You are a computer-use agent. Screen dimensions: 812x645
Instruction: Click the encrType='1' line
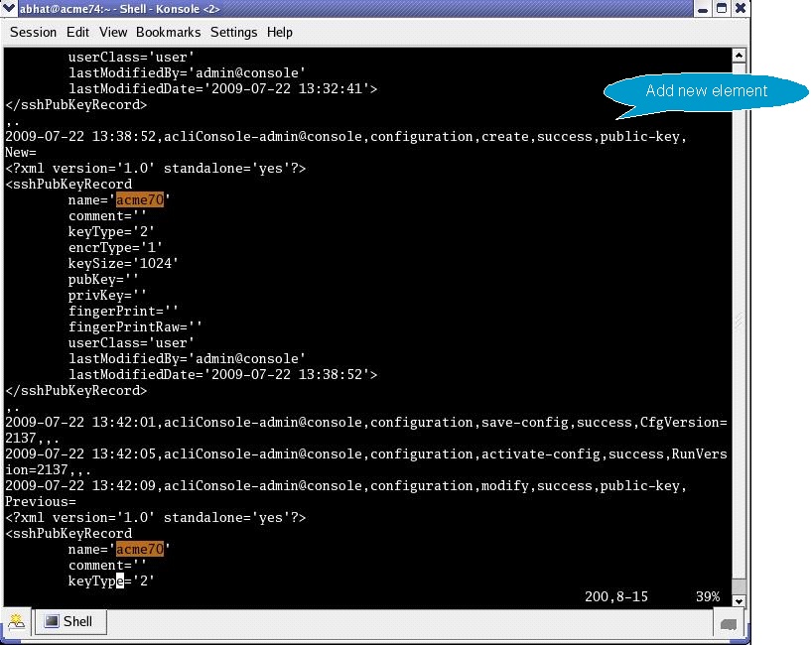coord(115,247)
